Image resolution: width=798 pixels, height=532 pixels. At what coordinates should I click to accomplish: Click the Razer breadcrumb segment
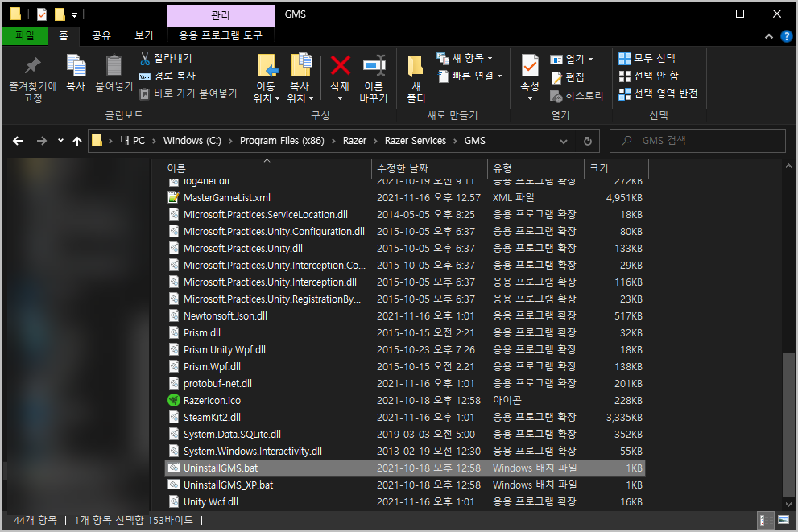[355, 141]
